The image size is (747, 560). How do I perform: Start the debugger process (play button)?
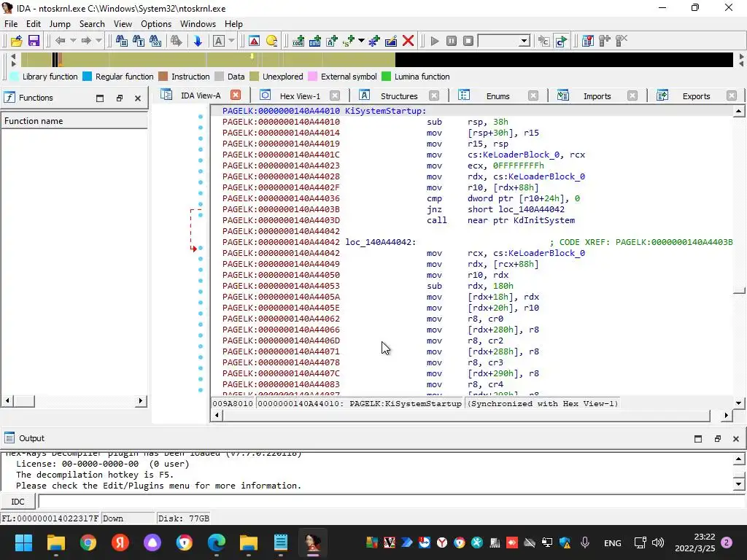coord(435,41)
